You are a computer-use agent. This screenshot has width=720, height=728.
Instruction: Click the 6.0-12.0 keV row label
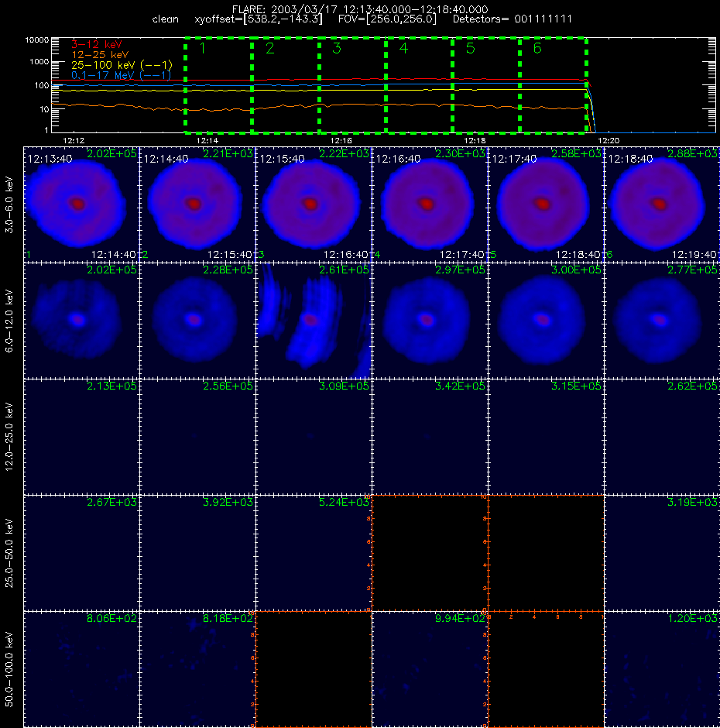9,321
